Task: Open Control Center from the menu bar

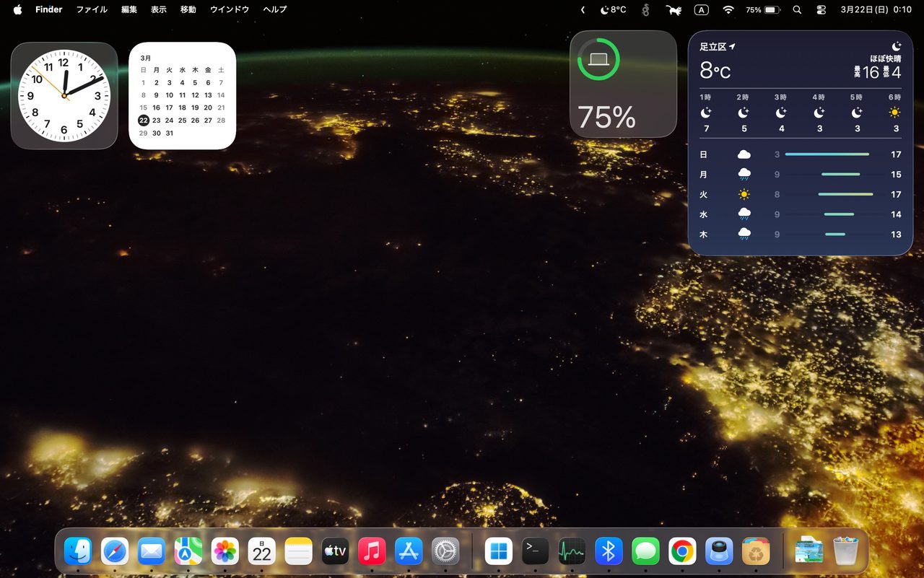Action: pos(821,10)
